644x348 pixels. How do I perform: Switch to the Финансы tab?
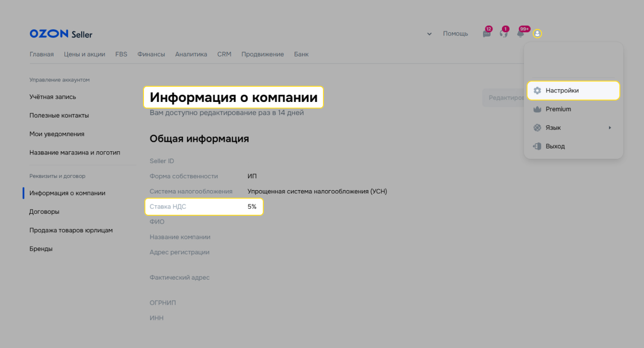[151, 54]
